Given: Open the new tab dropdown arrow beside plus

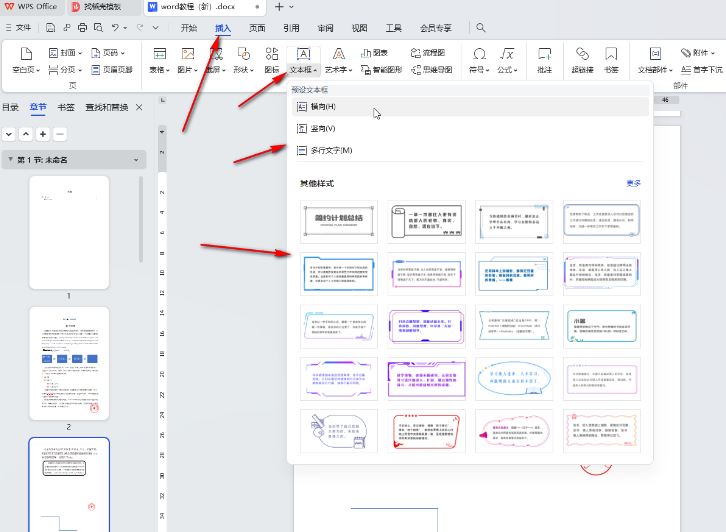Looking at the screenshot, I should coord(291,7).
